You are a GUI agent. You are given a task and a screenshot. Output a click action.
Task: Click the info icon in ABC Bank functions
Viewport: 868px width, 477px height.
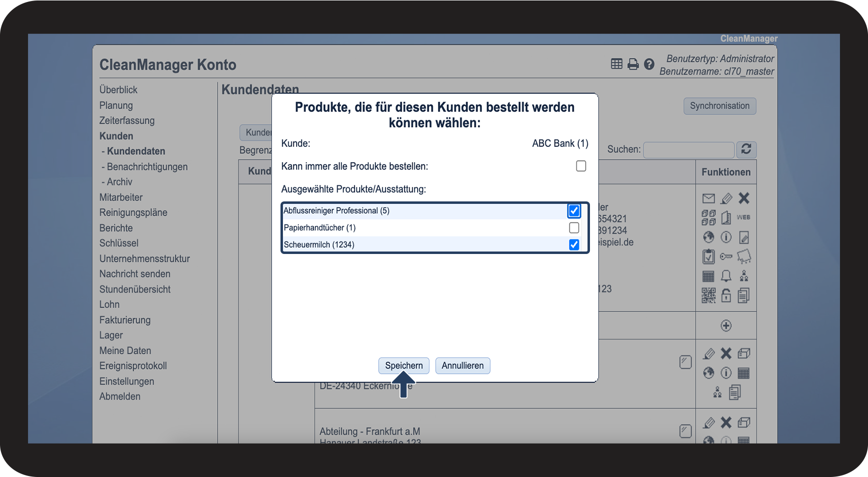pos(726,237)
